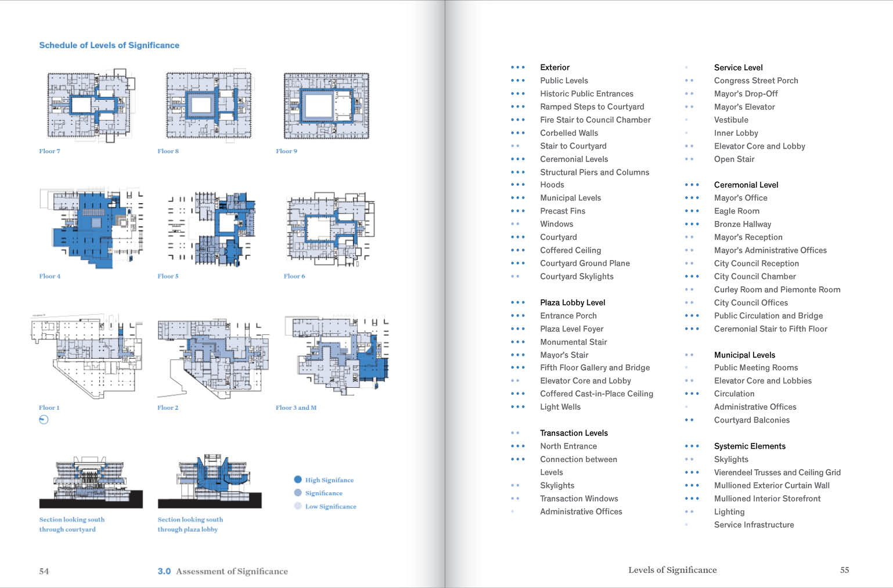Click the two-dot rating beside Stair to Courtyard
The height and width of the screenshot is (588, 893).
point(515,146)
